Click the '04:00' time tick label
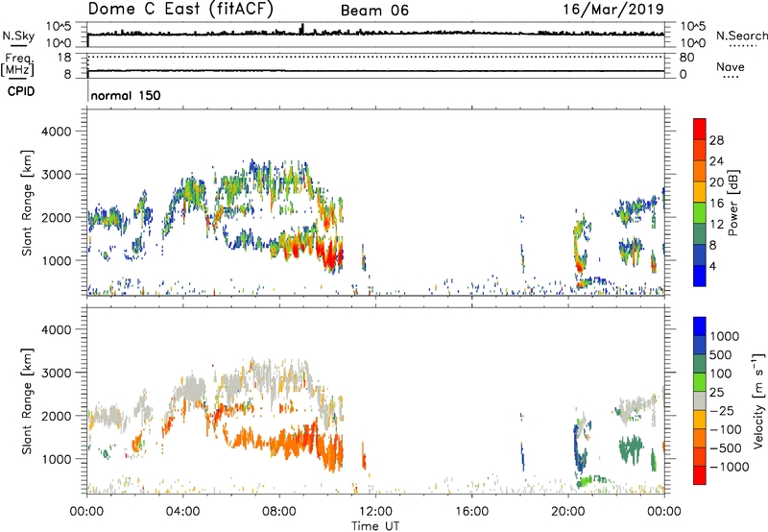 coord(182,512)
